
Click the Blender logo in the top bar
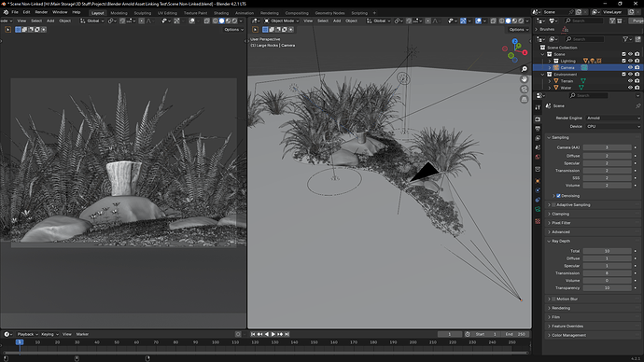[x=6, y=12]
